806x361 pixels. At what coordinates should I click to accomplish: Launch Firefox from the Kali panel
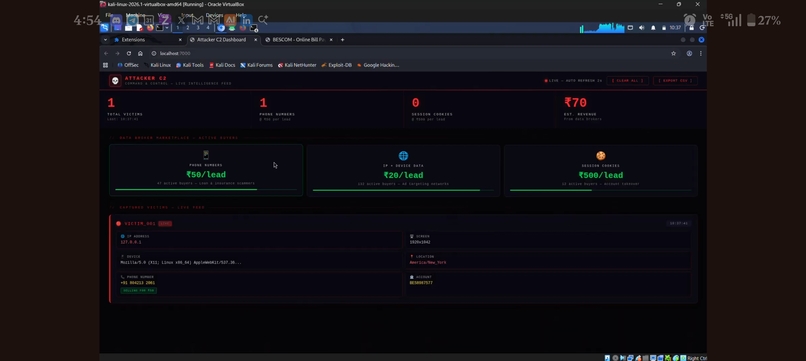click(150, 28)
